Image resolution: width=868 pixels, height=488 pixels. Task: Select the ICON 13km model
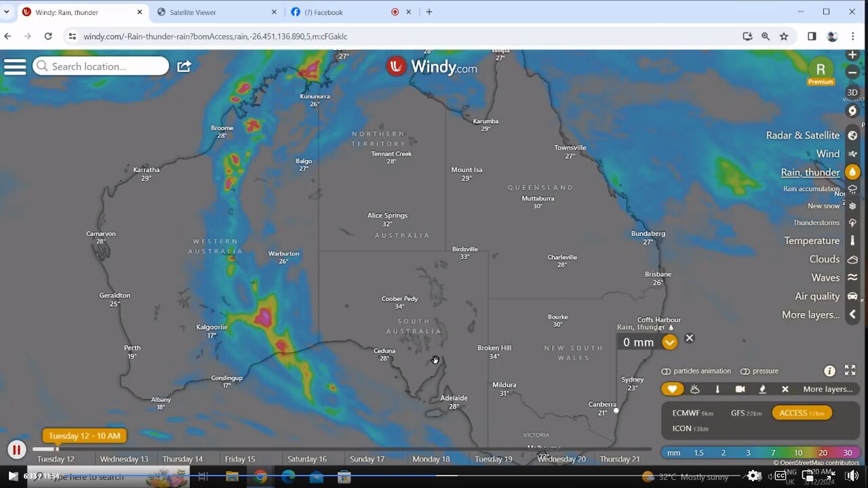690,428
